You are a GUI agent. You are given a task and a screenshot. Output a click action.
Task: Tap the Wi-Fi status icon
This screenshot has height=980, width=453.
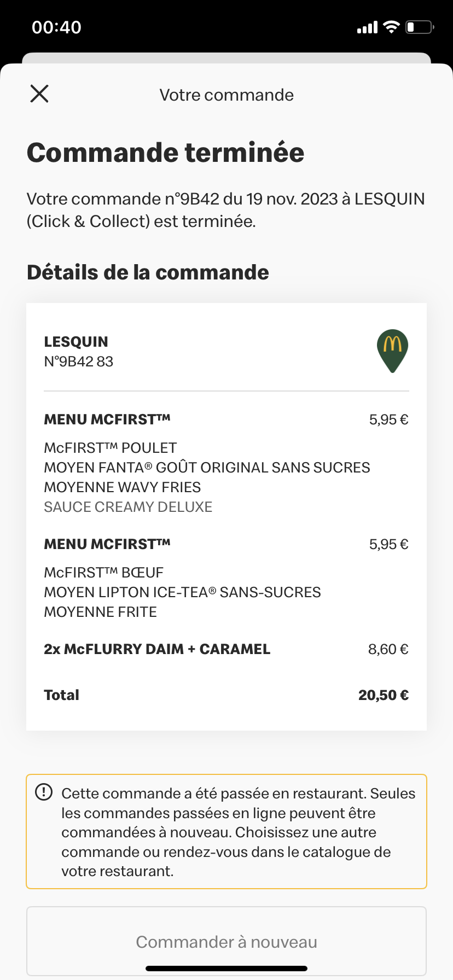(x=391, y=27)
